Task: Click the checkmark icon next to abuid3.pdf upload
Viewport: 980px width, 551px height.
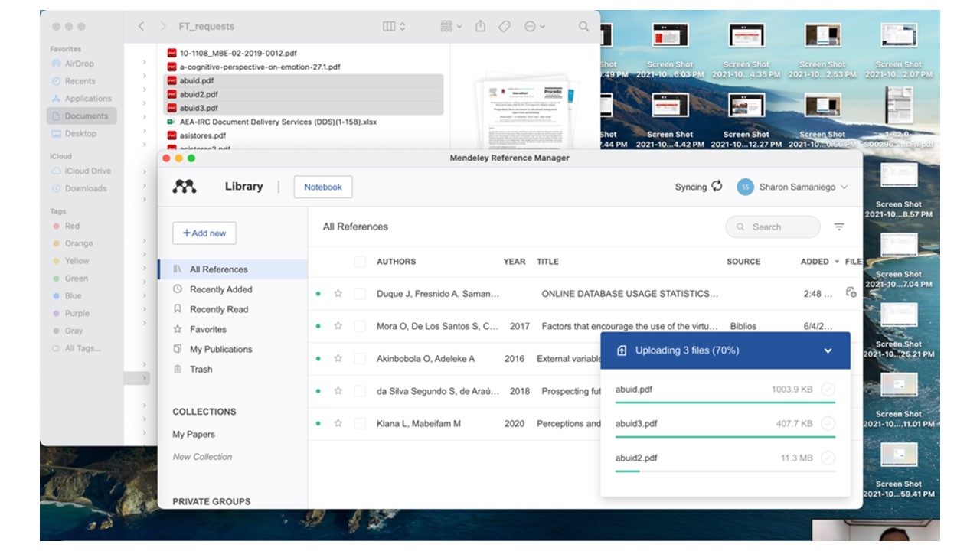Action: (x=828, y=423)
